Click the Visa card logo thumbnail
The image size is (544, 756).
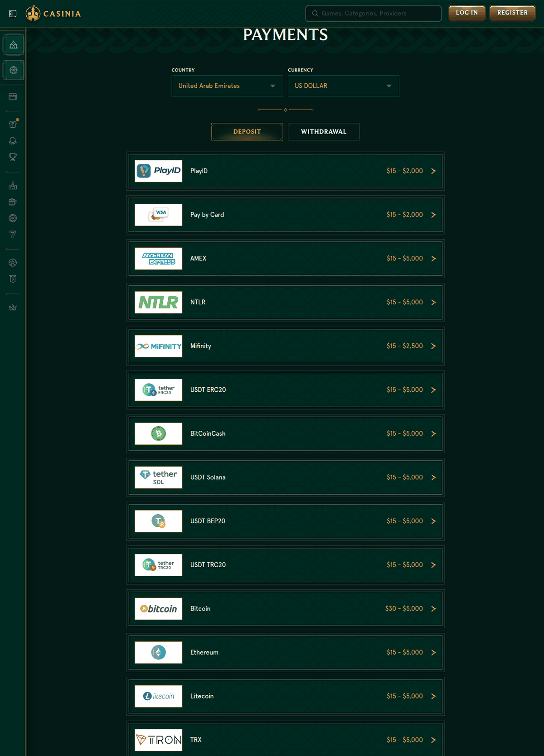[x=159, y=215]
